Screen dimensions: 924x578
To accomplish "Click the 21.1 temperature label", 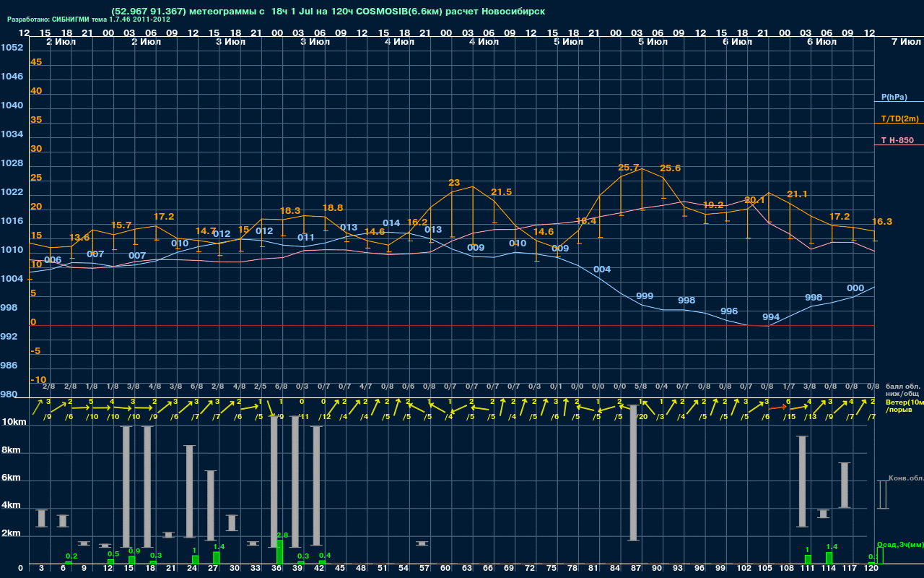I will click(797, 194).
